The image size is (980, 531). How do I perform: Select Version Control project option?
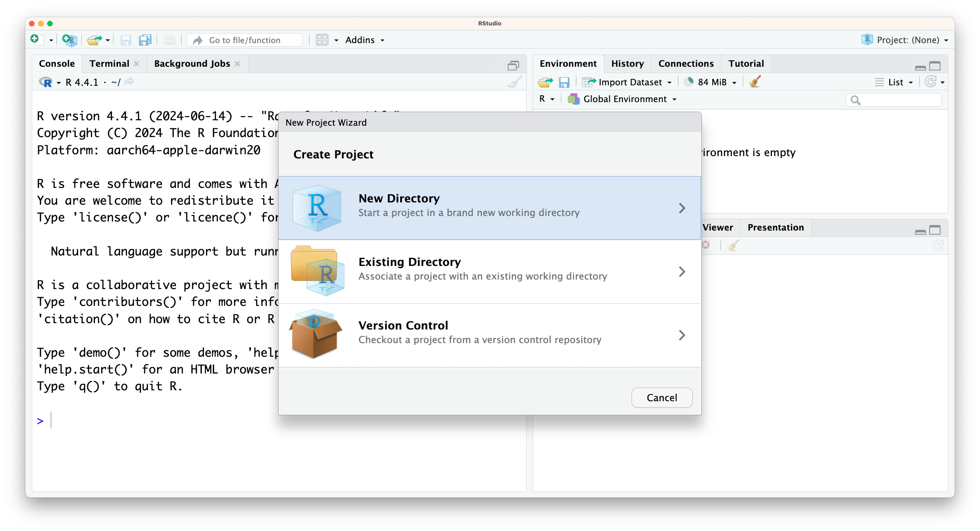click(490, 335)
